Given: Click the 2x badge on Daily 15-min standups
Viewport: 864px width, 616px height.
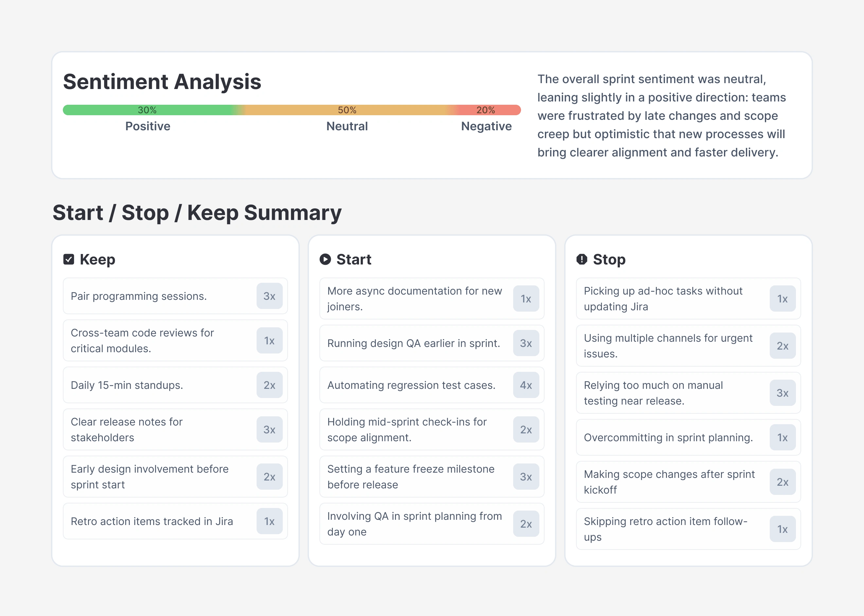Looking at the screenshot, I should coord(269,385).
